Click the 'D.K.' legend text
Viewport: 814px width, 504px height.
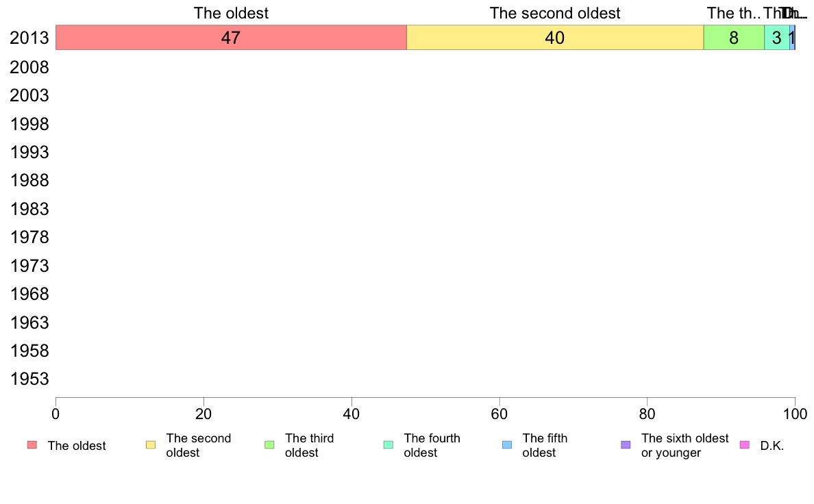[772, 446]
